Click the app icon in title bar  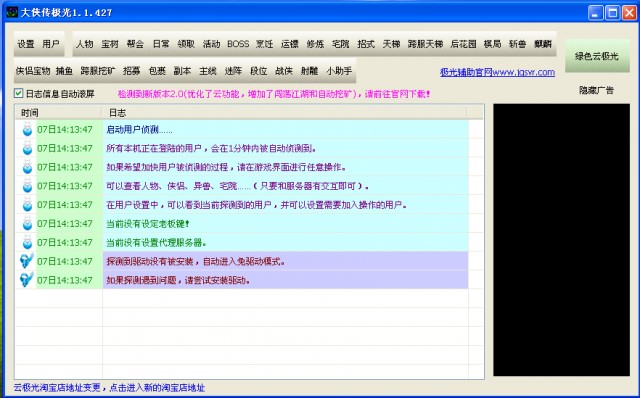[x=12, y=12]
